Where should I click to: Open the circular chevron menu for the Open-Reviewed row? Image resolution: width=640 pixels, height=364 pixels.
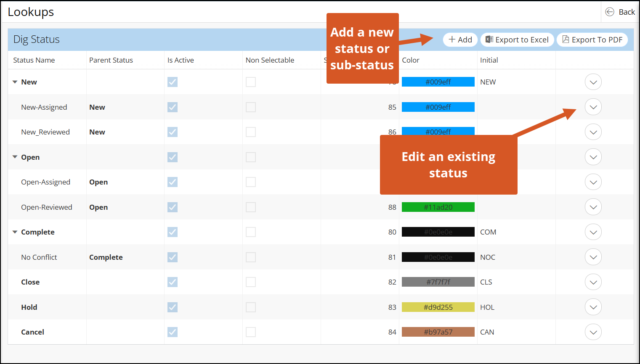[x=593, y=207]
